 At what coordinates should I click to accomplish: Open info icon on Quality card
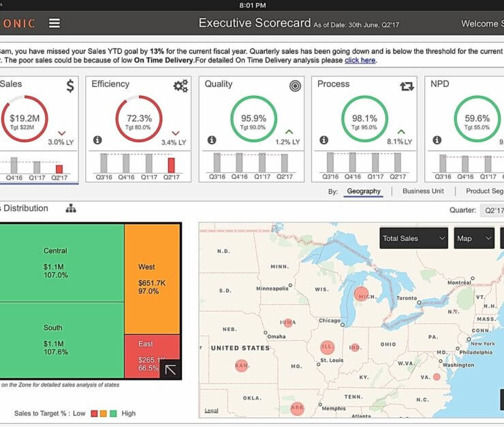pos(212,140)
